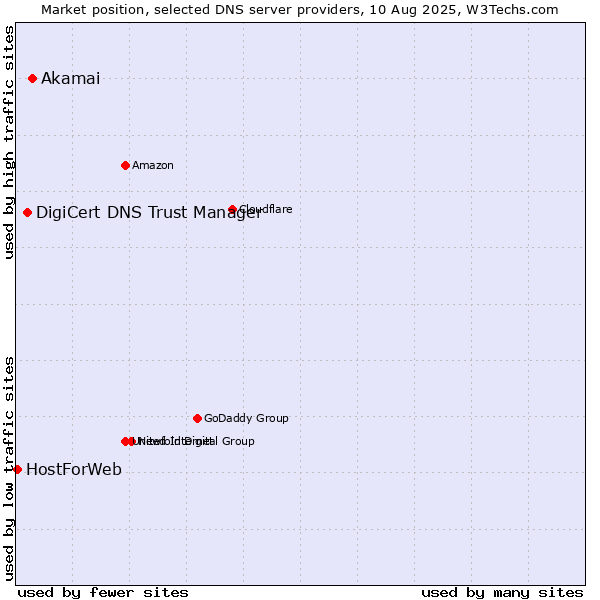Select the Amazon red marker
The width and height of the screenshot is (600, 600).
pyautogui.click(x=126, y=166)
